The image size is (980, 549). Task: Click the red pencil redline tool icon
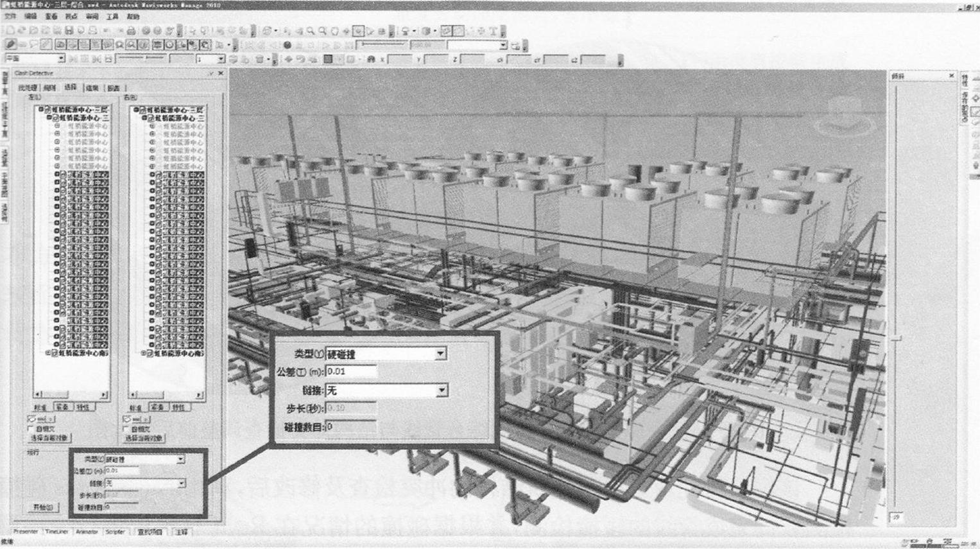point(10,44)
